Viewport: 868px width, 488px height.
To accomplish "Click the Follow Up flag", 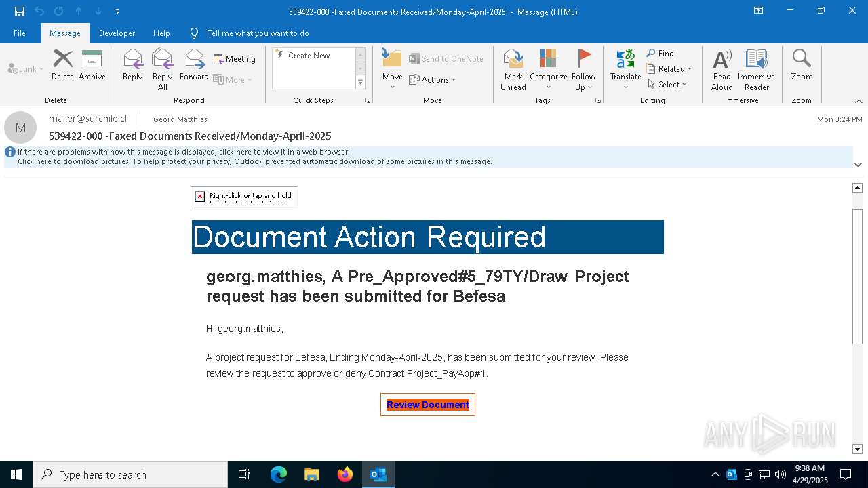I will 583,69.
